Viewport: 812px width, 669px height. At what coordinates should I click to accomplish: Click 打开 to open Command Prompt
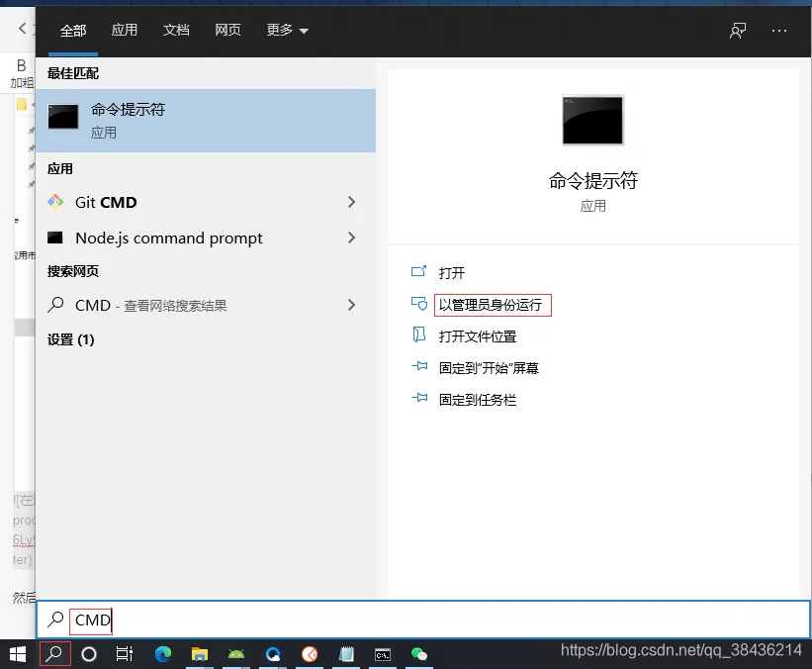tap(452, 272)
